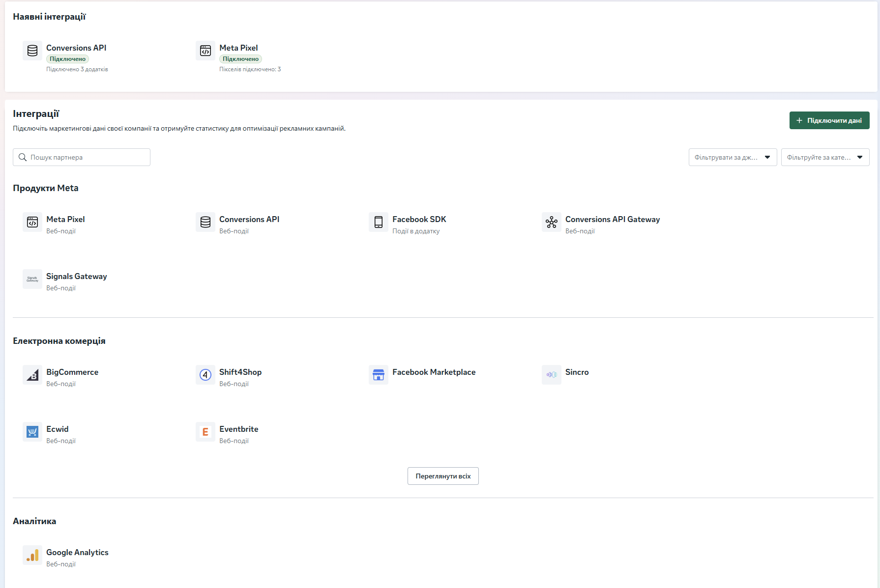Click the connected Meta Pixel code icon
The height and width of the screenshot is (588, 880).
click(x=205, y=51)
